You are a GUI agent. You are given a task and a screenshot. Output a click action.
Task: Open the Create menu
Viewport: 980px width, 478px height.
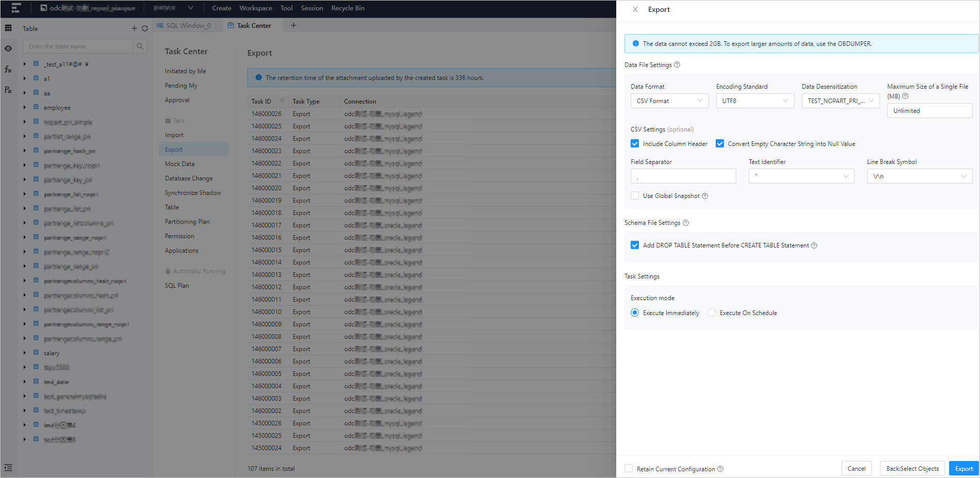(222, 8)
